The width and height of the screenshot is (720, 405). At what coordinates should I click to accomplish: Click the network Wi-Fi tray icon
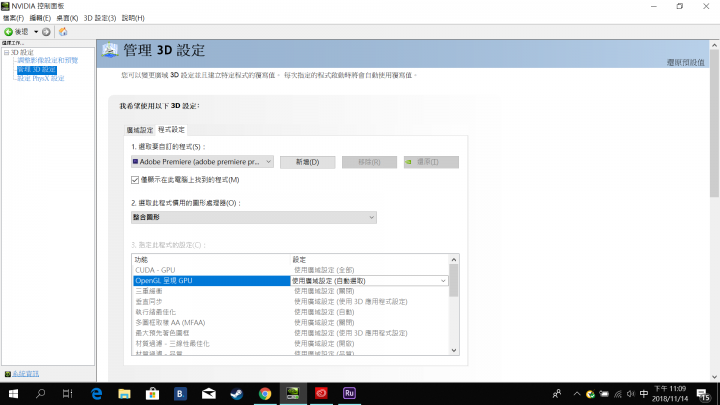click(618, 394)
